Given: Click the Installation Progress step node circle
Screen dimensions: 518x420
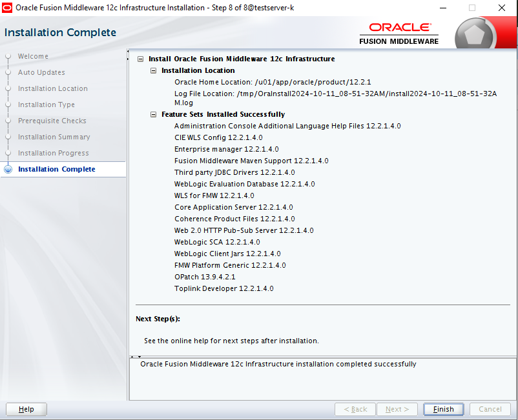Looking at the screenshot, I should pos(8,153).
